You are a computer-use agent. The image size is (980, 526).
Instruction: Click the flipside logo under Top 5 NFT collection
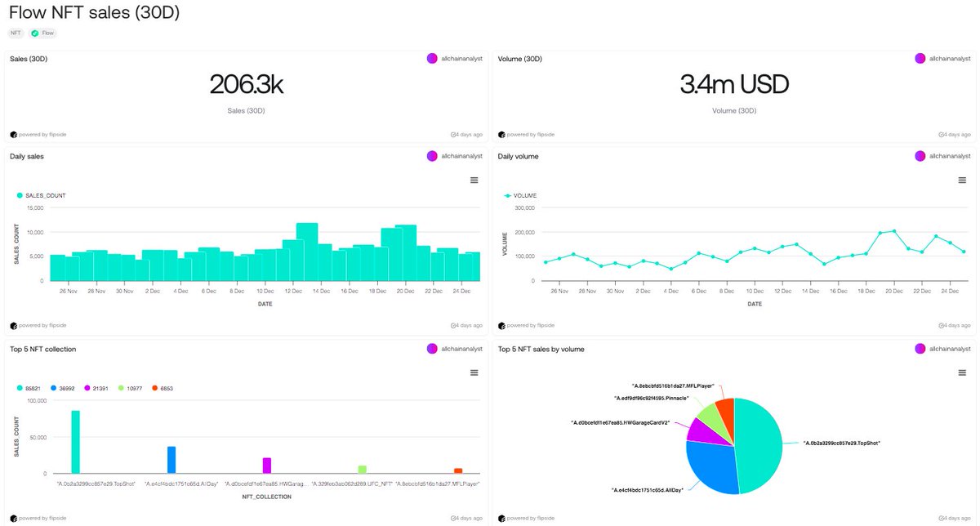[x=14, y=518]
